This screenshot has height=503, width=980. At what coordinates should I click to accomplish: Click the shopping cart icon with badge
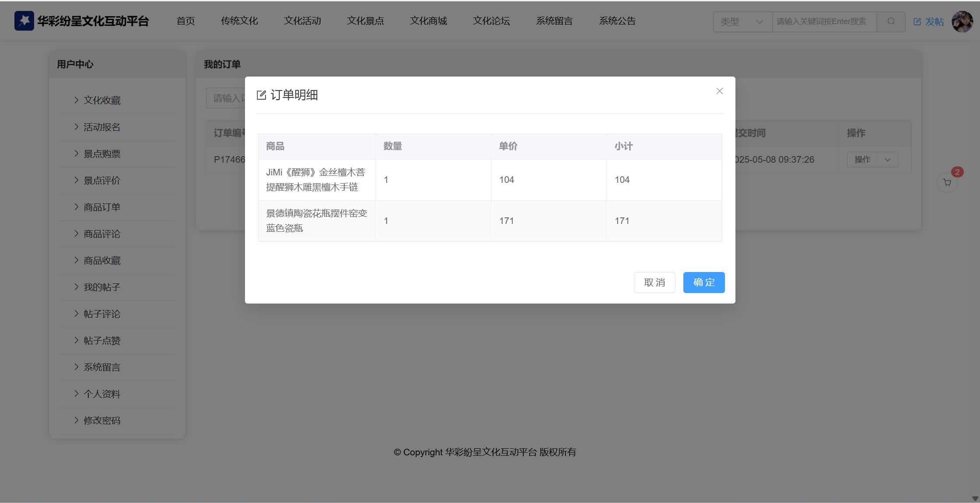pos(947,183)
